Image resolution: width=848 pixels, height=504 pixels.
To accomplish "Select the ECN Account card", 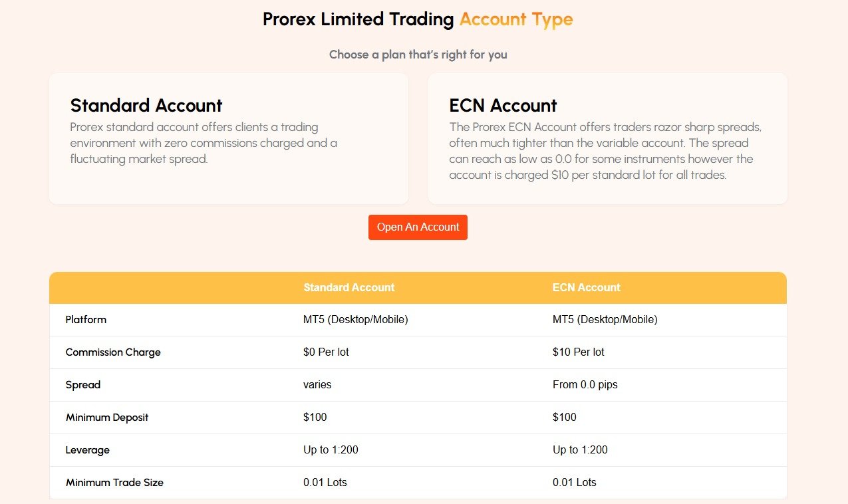I will click(x=607, y=138).
